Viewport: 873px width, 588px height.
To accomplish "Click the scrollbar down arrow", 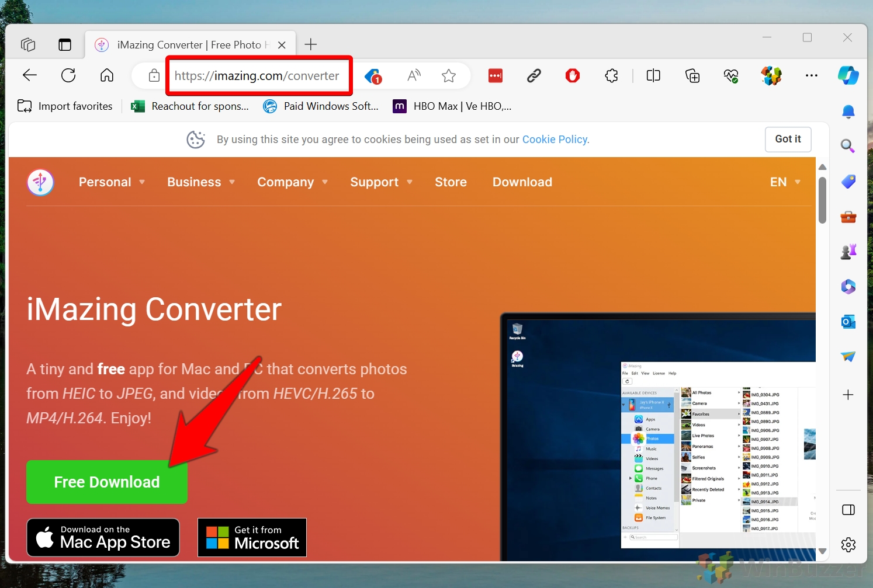I will 822,551.
